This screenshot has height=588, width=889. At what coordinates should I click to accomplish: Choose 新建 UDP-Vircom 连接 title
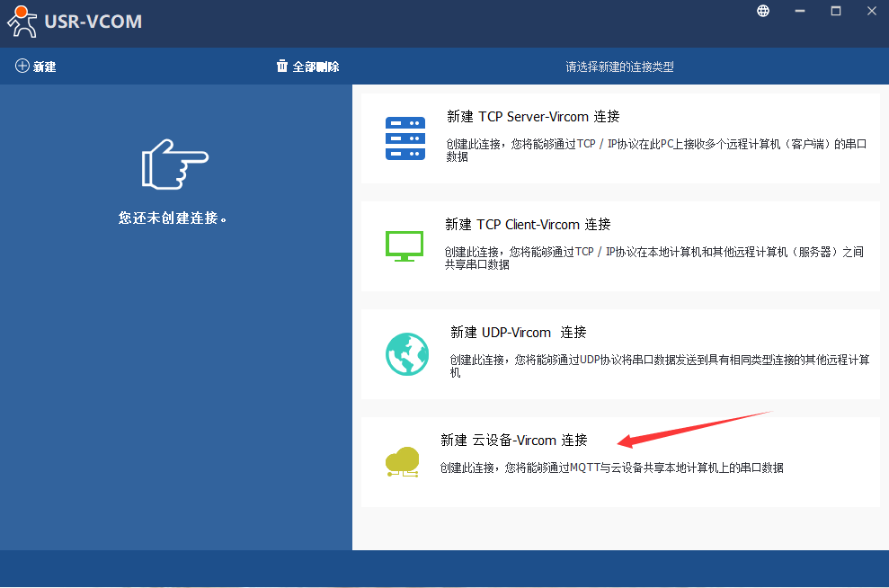tap(518, 333)
